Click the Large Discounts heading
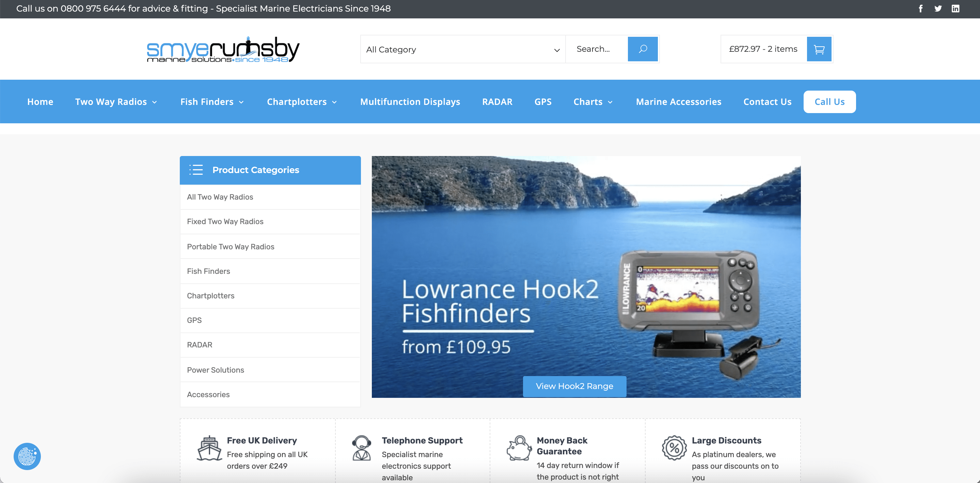980x483 pixels. point(726,440)
